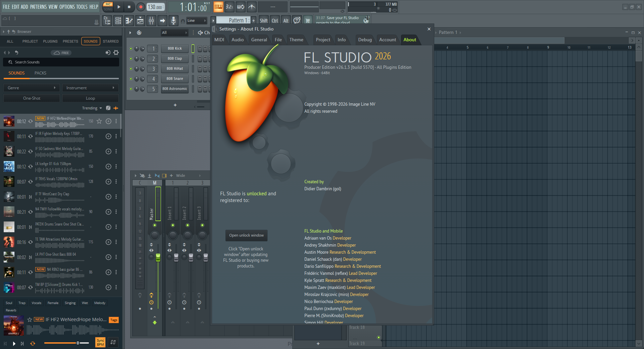This screenshot has height=349, width=644.
Task: Filter sounds by One-Shot
Action: click(32, 98)
